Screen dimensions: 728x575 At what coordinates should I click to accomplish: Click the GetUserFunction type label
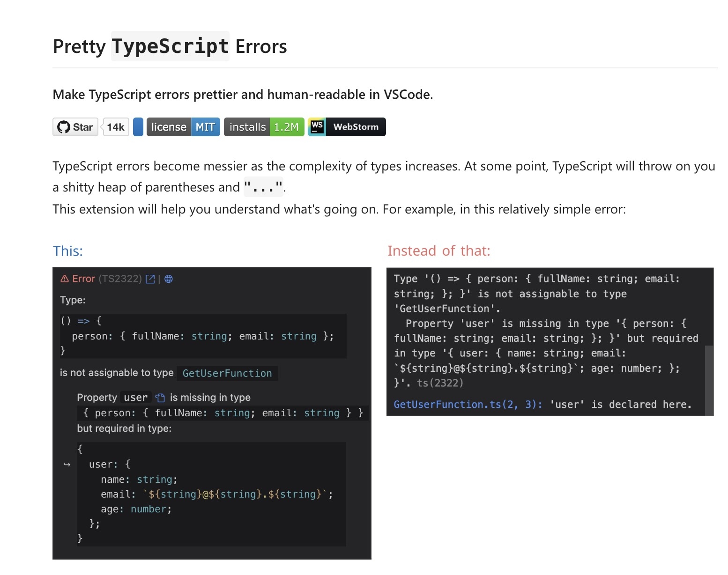[x=227, y=373]
